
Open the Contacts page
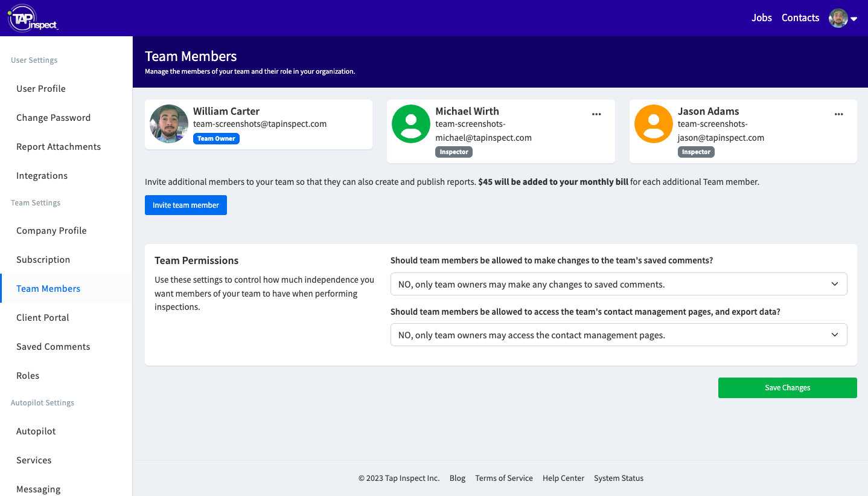[x=800, y=18]
